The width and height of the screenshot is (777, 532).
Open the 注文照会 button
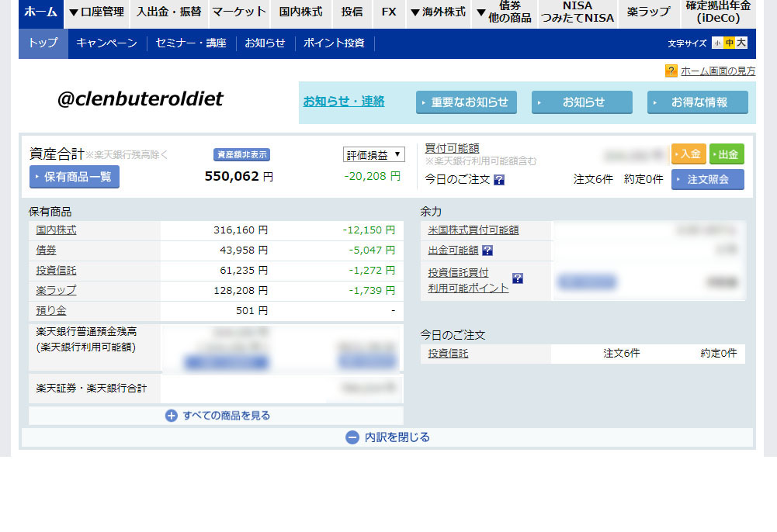[708, 180]
